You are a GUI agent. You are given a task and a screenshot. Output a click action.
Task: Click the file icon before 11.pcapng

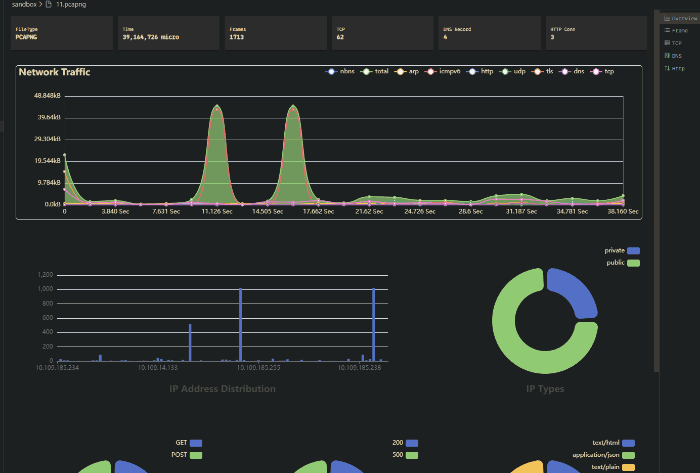(x=49, y=4)
